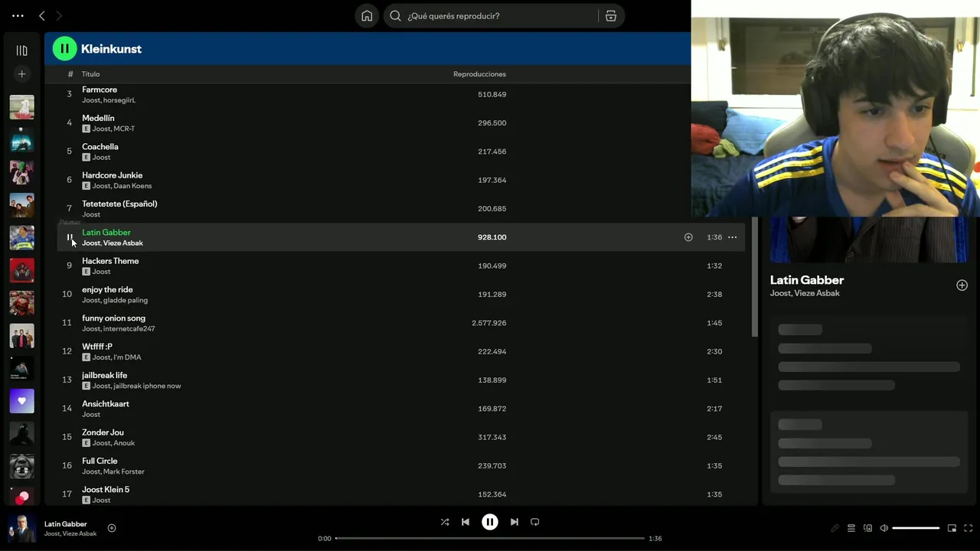
Task: Select Tetetetete (Español) track
Action: 119,204
